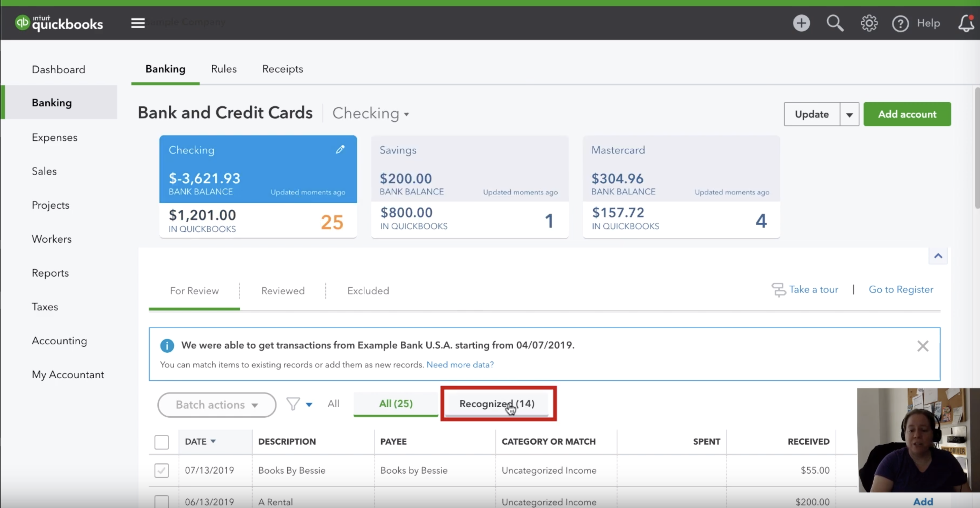Go to Dashboard in sidebar
The image size is (980, 508).
[x=58, y=69]
